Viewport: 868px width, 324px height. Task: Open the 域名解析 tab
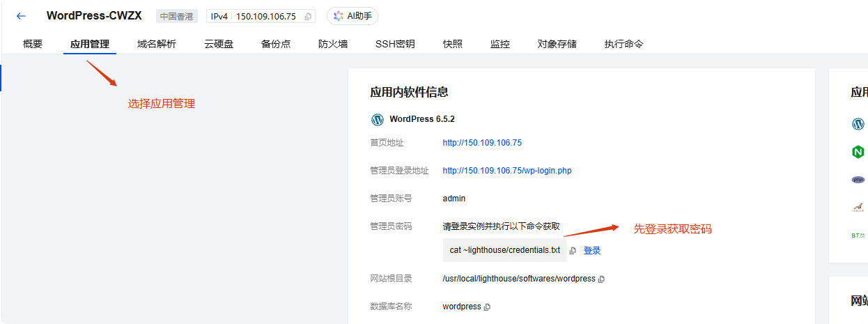point(157,44)
